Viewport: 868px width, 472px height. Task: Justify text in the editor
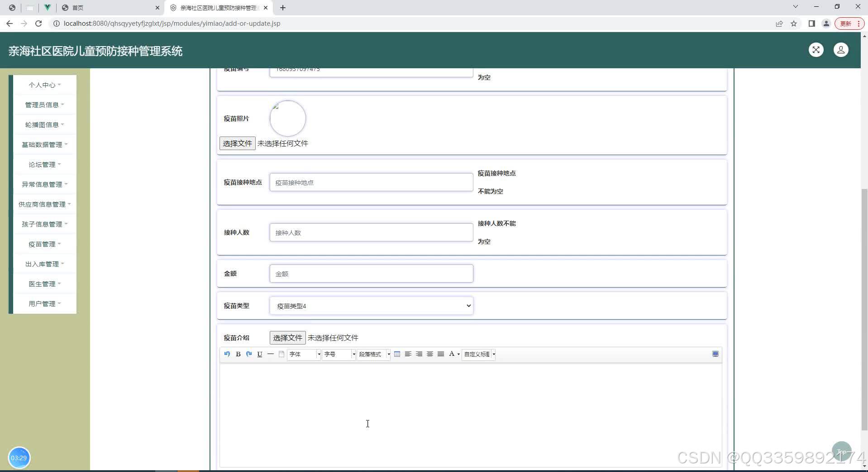(441, 354)
